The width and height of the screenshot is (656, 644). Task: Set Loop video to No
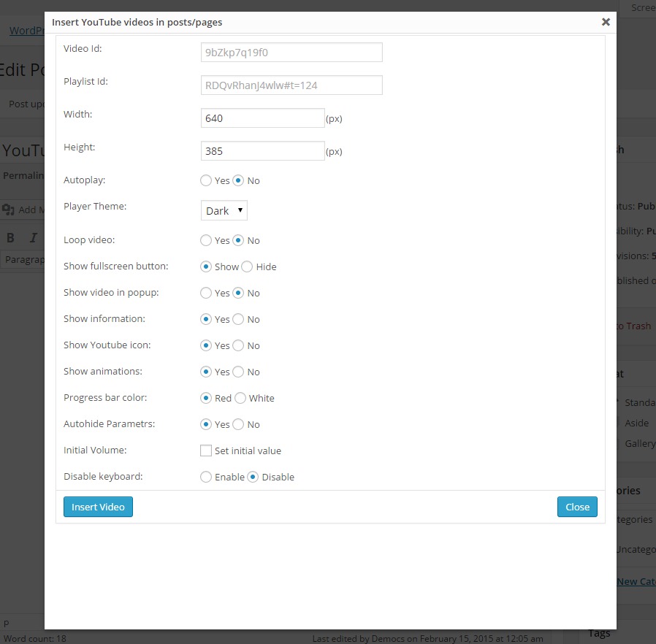pyautogui.click(x=238, y=240)
